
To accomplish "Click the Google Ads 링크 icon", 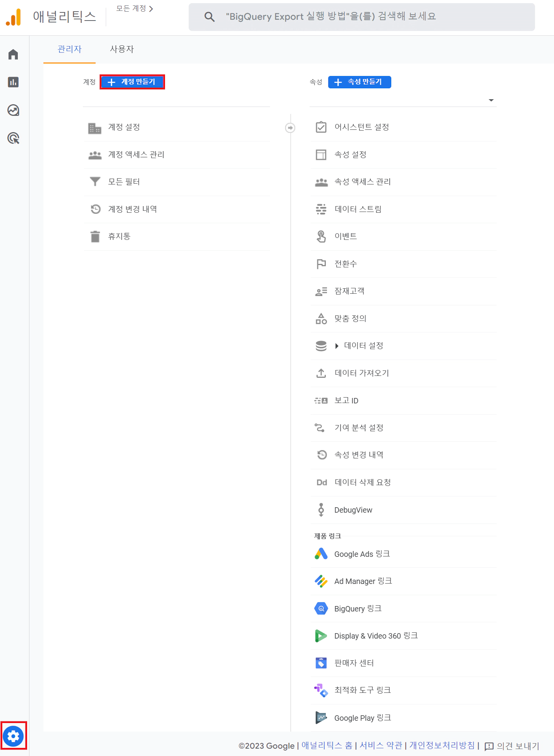I will click(x=321, y=554).
